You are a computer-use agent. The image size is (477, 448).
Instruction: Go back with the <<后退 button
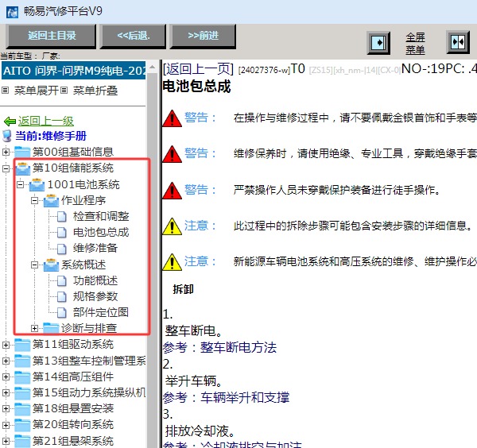pos(134,36)
